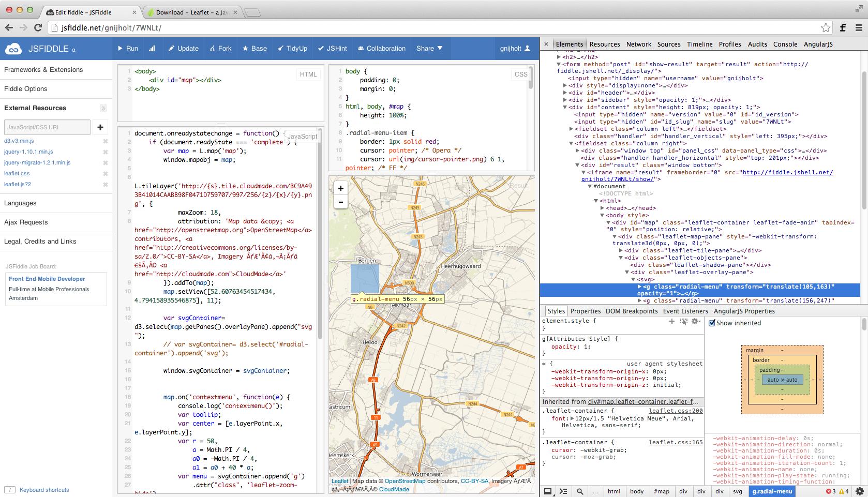
Task: Zoom out on the Leaflet map
Action: click(340, 202)
